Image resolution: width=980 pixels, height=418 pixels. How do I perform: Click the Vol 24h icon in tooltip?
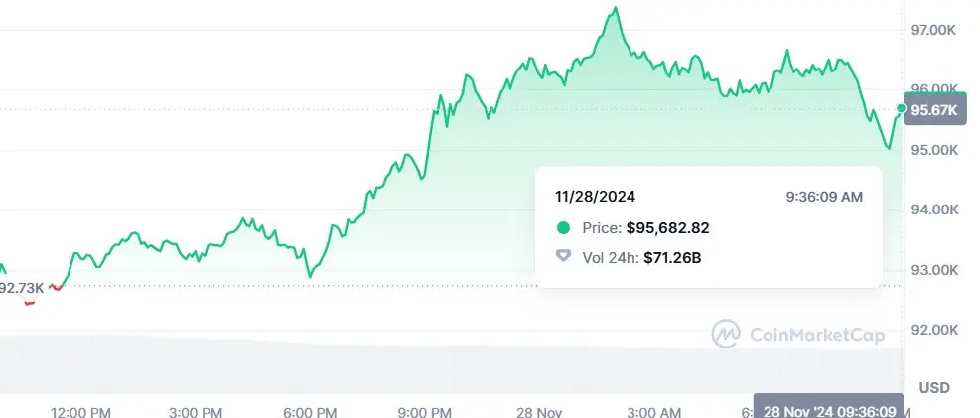564,258
